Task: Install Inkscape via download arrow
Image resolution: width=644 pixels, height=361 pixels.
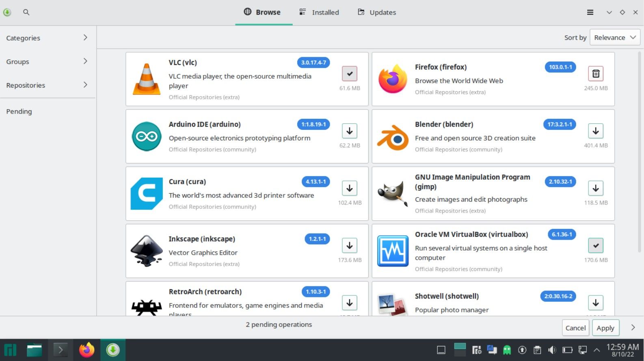Action: (350, 245)
